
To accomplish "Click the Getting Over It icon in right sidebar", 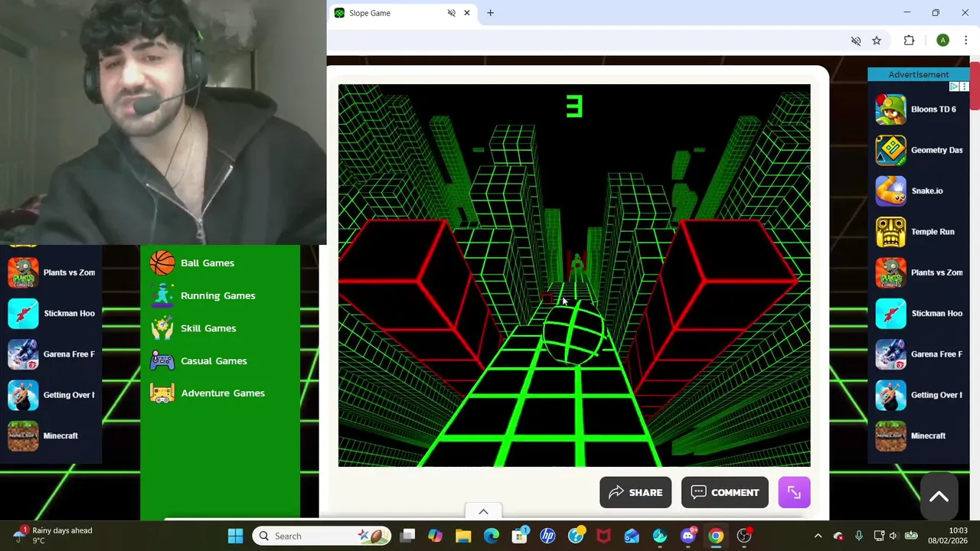I will click(x=890, y=395).
